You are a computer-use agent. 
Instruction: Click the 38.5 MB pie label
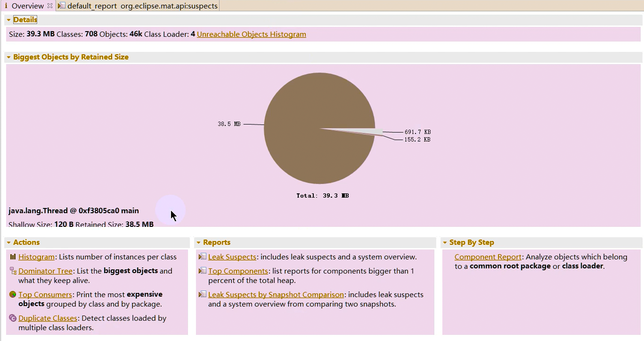229,124
